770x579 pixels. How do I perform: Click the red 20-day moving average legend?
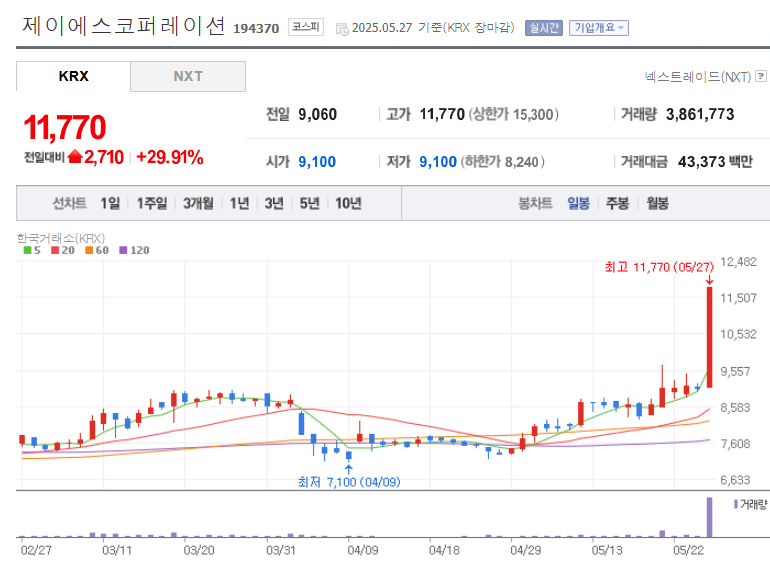[x=61, y=250]
